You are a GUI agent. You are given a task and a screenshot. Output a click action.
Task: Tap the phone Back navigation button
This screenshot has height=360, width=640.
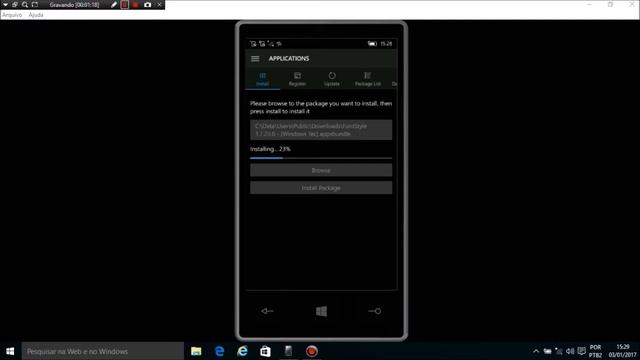[x=267, y=311]
